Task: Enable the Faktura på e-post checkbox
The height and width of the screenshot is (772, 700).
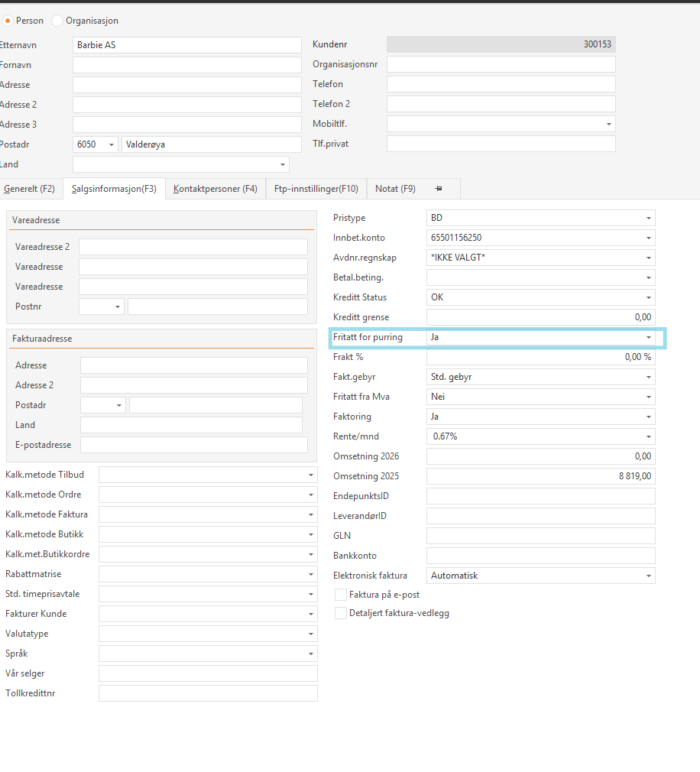Action: [341, 594]
